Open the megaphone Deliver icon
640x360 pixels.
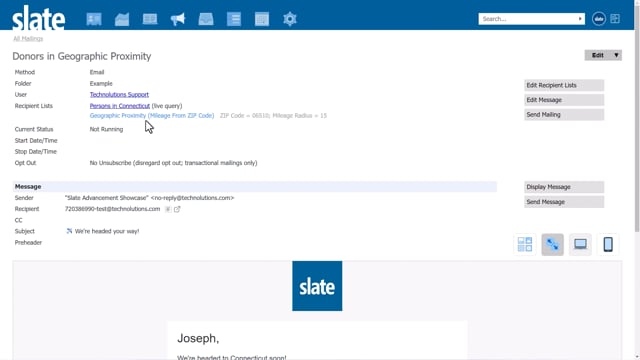click(178, 19)
